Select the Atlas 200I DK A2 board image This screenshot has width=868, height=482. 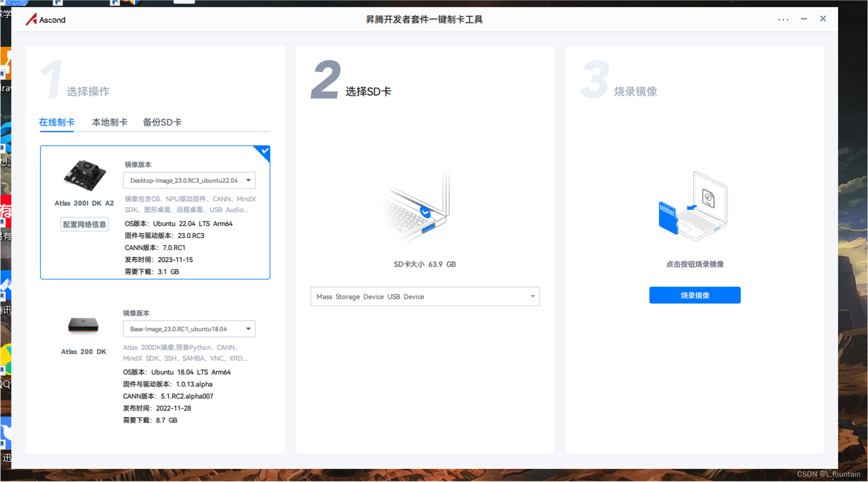coord(85,176)
